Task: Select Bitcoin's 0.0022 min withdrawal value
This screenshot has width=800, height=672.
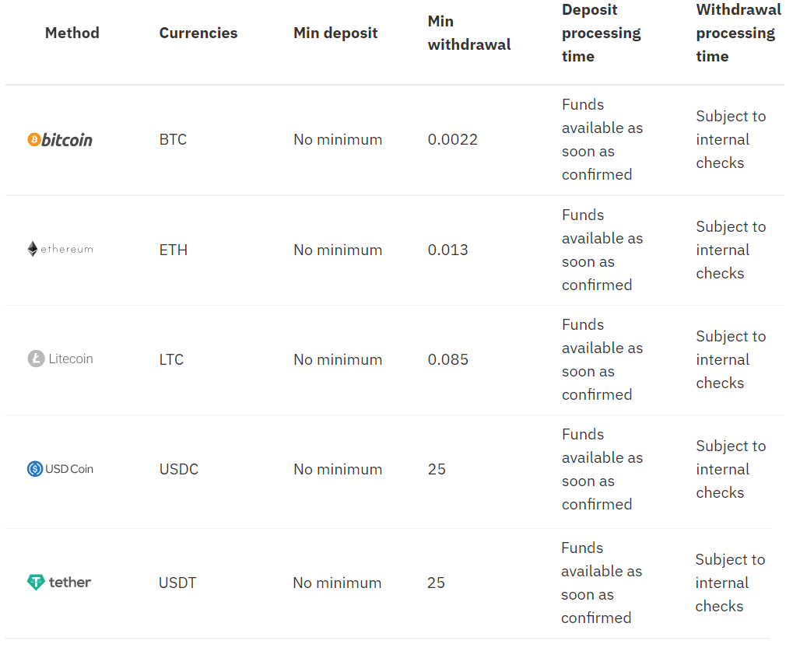Action: pos(453,140)
